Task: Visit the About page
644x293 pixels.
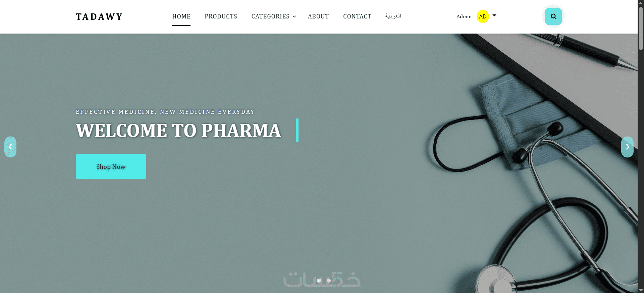Action: (318, 16)
